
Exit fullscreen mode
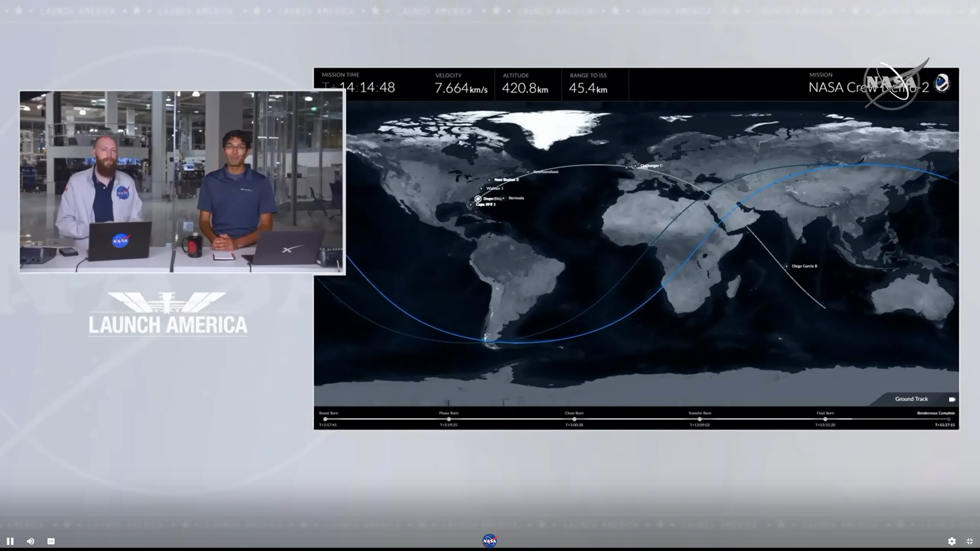click(x=970, y=541)
